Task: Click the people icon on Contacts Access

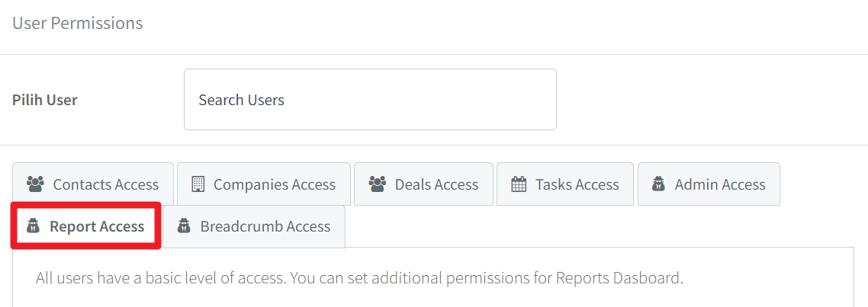Action: [x=35, y=184]
